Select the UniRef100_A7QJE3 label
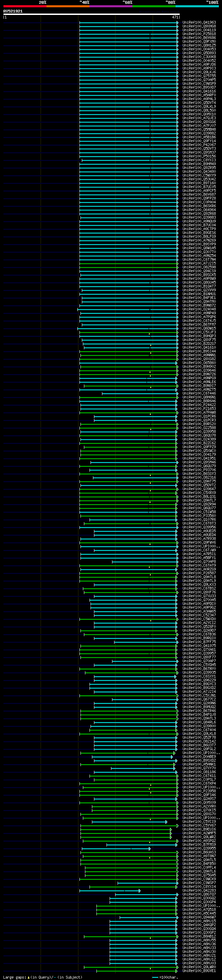This screenshot has height=980, width=222. point(199,118)
